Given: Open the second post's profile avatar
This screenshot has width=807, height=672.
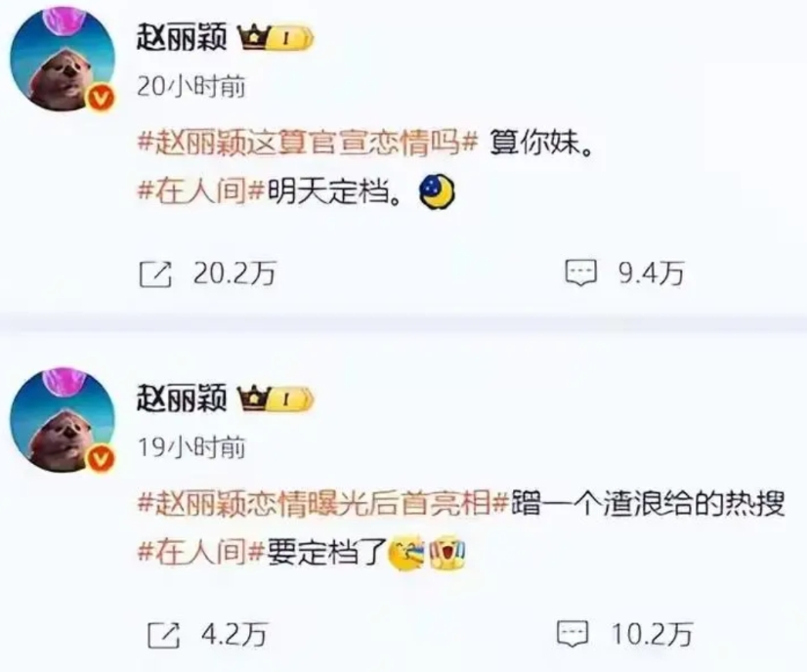Looking at the screenshot, I should pyautogui.click(x=63, y=419).
